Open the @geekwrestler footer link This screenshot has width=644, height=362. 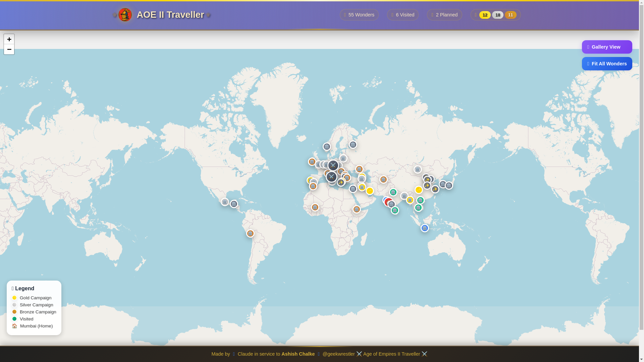pyautogui.click(x=338, y=354)
